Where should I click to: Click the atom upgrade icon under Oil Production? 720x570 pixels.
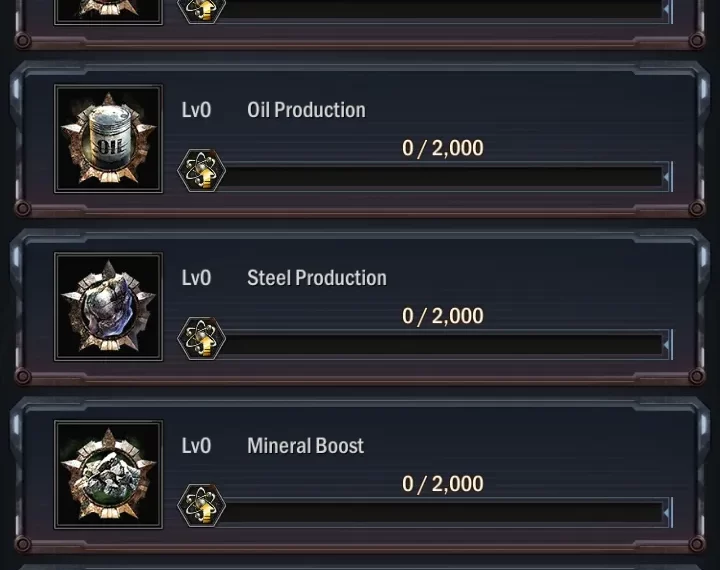201,171
